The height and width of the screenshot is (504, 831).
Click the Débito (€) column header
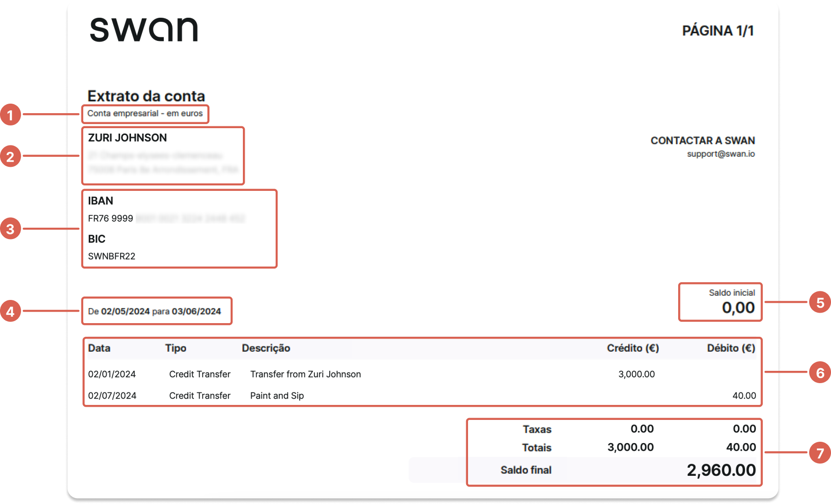[731, 348]
